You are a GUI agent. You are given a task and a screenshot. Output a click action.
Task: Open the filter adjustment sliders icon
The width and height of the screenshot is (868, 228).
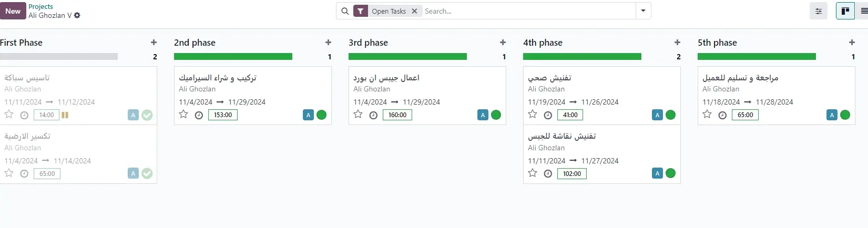coord(819,11)
